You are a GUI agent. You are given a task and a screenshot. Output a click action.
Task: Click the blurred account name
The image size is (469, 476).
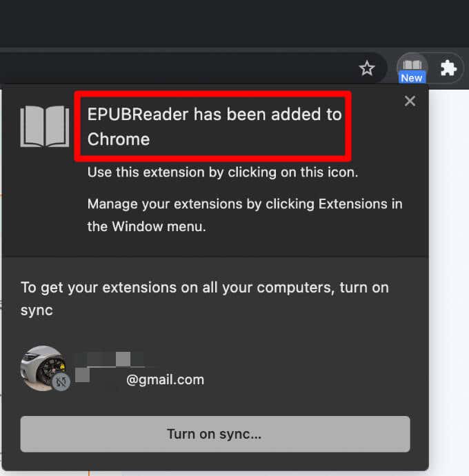coord(109,359)
